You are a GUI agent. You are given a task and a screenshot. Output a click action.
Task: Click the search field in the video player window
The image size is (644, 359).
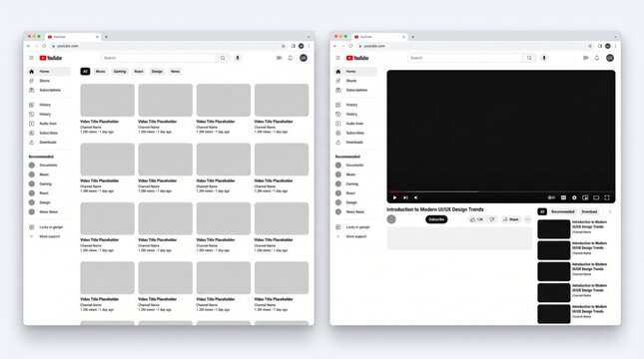(465, 58)
